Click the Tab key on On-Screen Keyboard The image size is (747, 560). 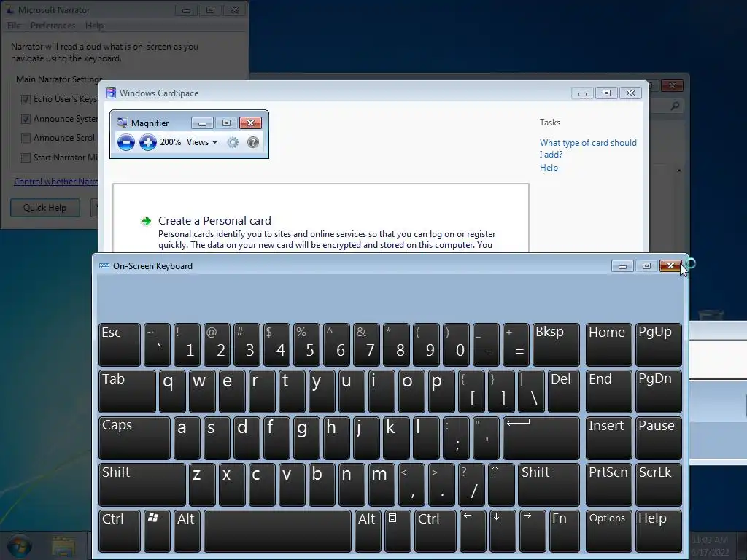tap(127, 391)
